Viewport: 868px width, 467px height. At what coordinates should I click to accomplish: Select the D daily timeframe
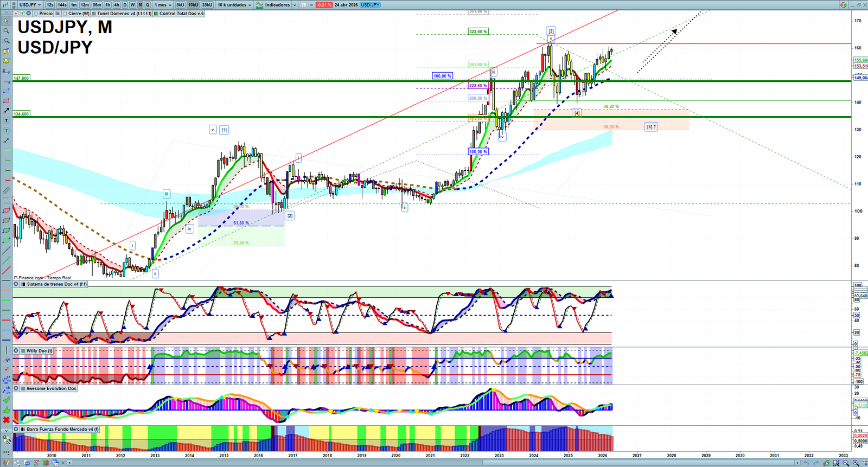click(125, 5)
